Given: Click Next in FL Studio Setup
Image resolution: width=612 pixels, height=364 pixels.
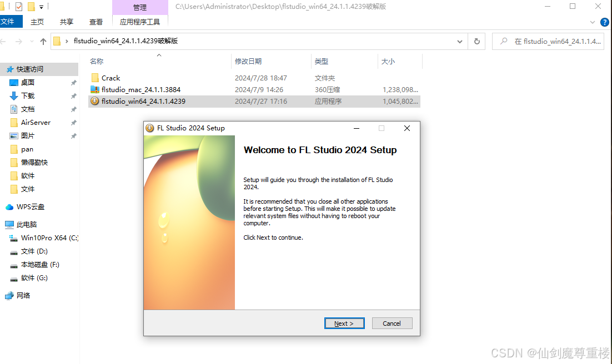Looking at the screenshot, I should point(344,323).
